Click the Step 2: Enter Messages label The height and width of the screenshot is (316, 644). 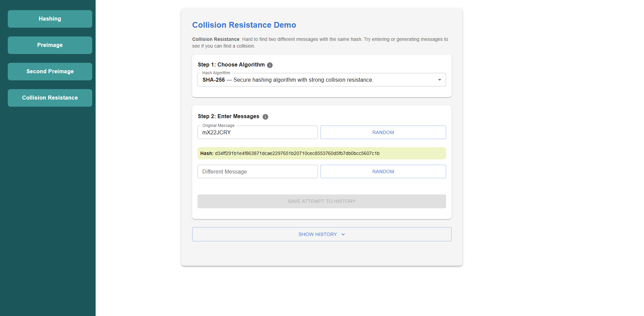coord(228,116)
